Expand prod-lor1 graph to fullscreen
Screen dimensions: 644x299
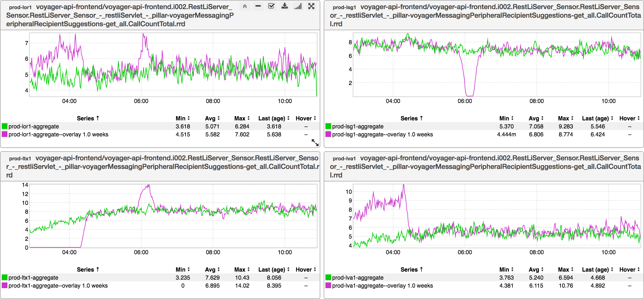pos(311,6)
